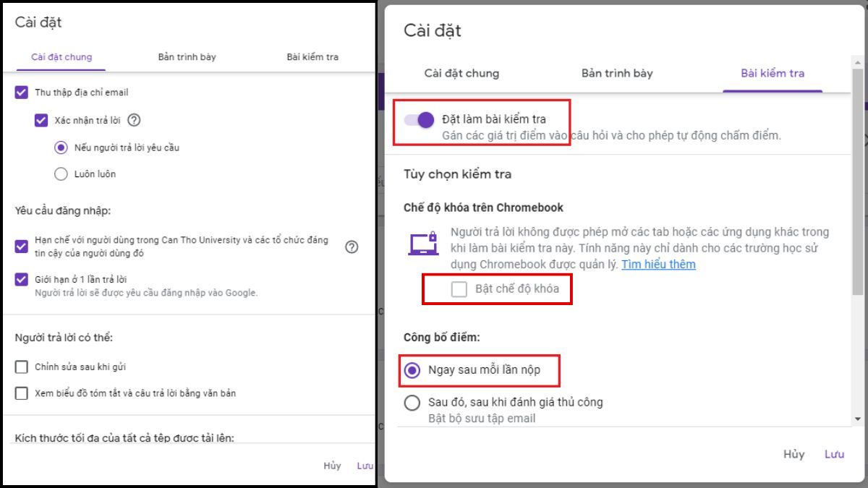Click the Chromebook lock laptop icon
868x488 pixels.
tap(423, 244)
